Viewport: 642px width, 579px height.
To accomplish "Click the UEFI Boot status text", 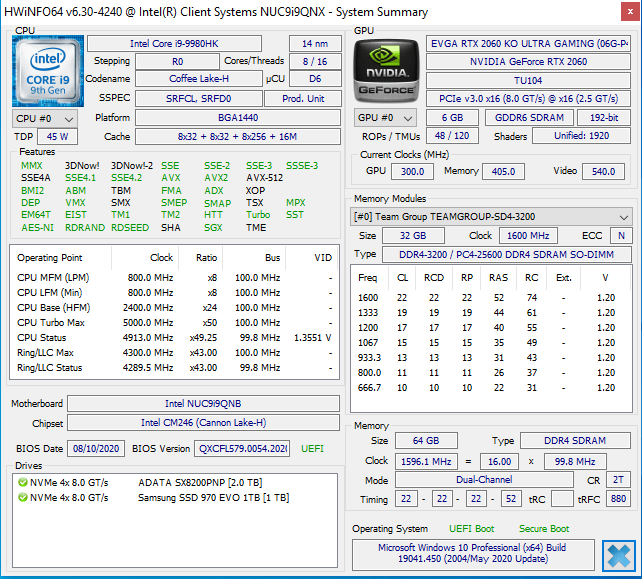I will (471, 529).
